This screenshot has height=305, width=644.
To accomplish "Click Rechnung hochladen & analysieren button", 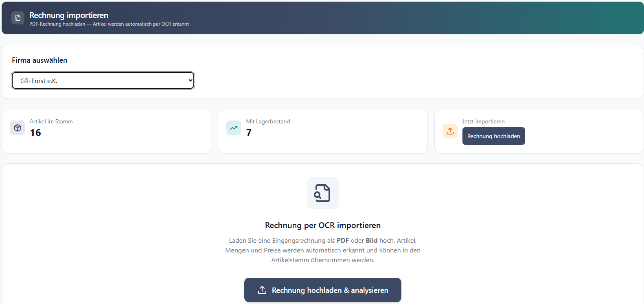I will pos(322,290).
